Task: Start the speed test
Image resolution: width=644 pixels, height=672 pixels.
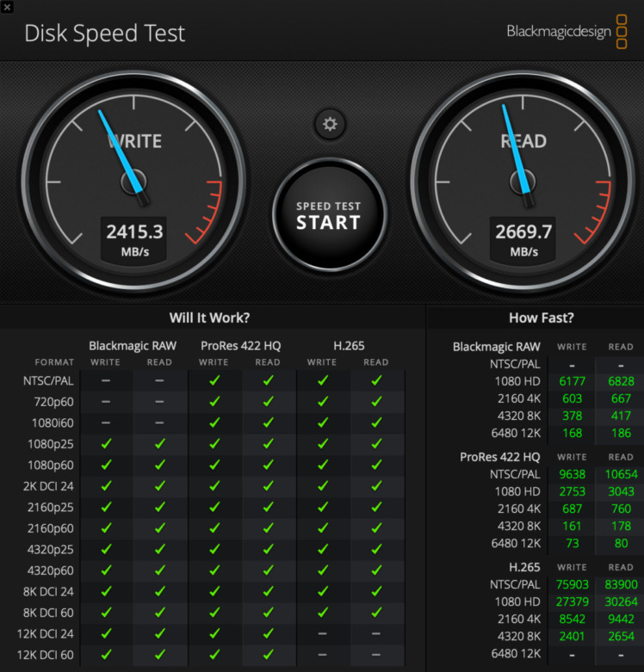Action: click(x=329, y=215)
